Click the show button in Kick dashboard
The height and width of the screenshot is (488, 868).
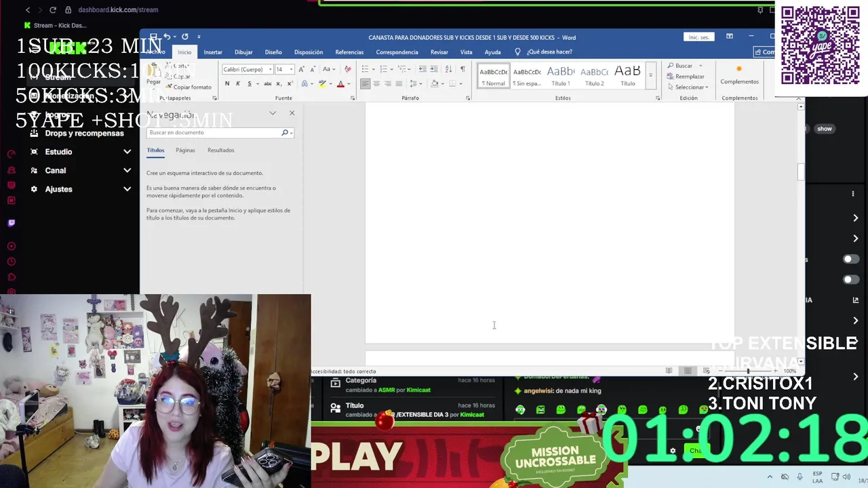pos(825,129)
